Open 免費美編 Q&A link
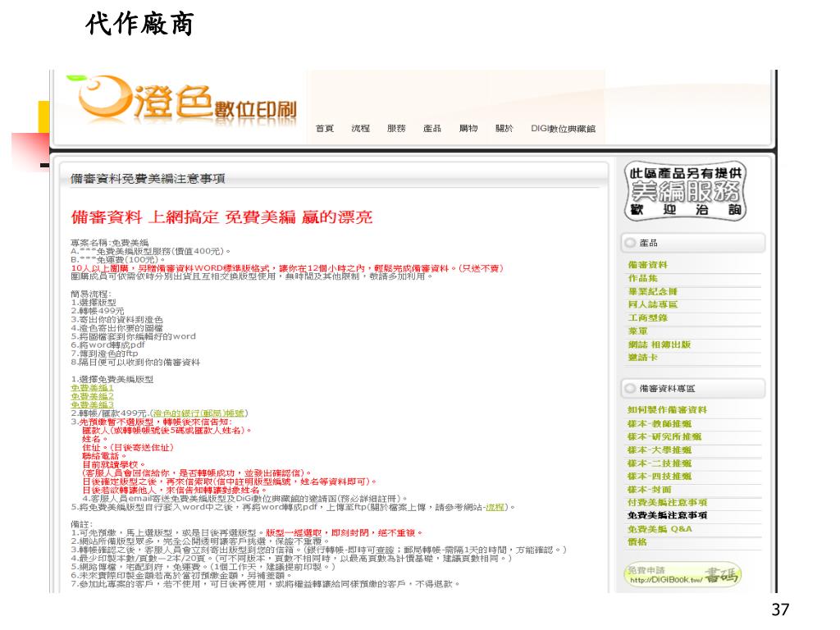The width and height of the screenshot is (840, 630). point(660,529)
